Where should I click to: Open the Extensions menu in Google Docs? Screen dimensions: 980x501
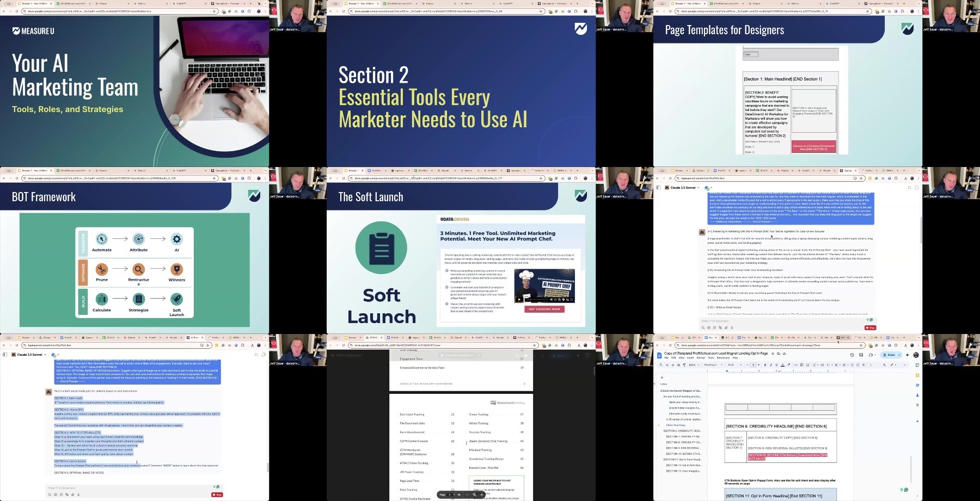point(723,357)
